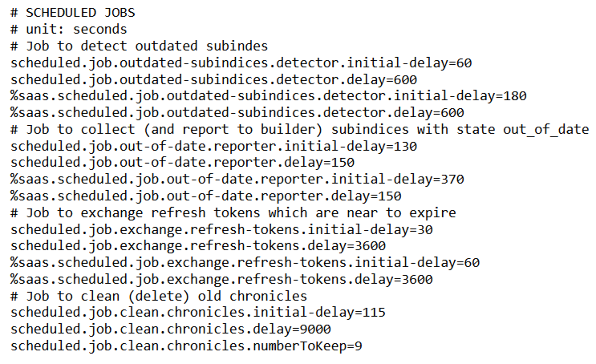Click the value 370 on the saas reporter line
The height and width of the screenshot is (364, 596).
(451, 179)
